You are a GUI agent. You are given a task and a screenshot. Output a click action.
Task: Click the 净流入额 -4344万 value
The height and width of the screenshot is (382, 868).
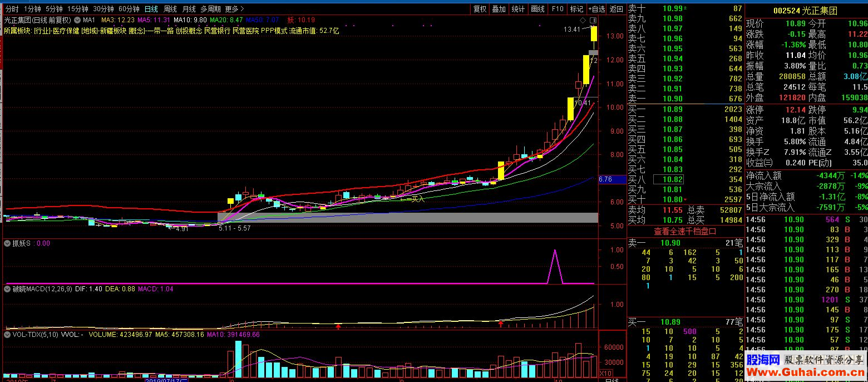click(x=831, y=175)
